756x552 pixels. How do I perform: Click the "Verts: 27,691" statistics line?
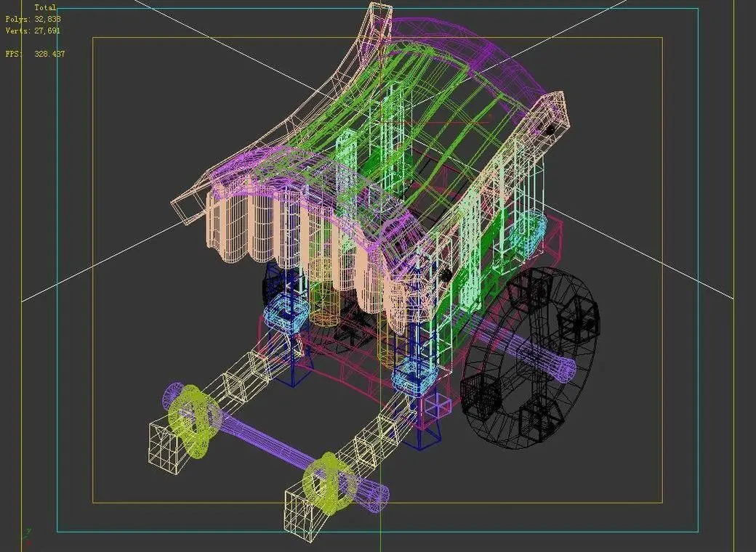click(33, 31)
